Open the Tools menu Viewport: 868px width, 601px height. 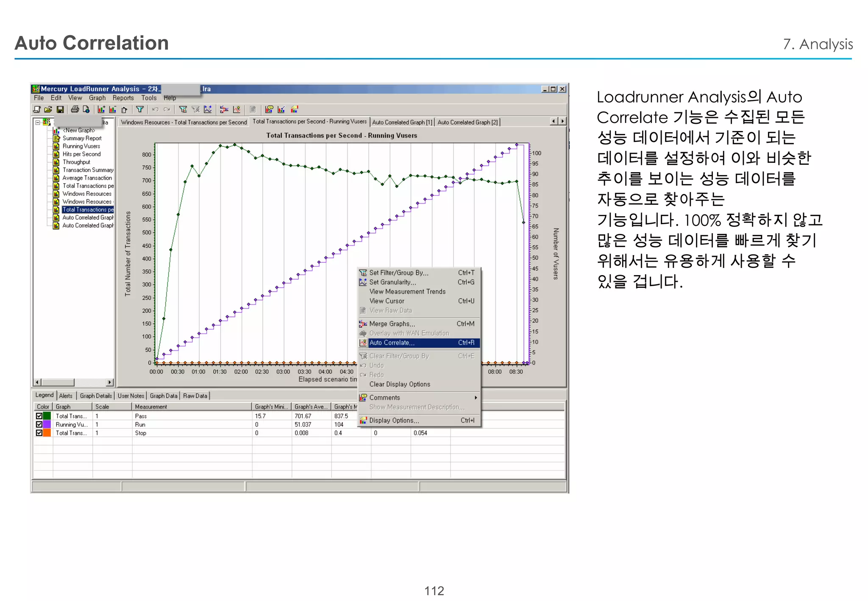pyautogui.click(x=149, y=98)
